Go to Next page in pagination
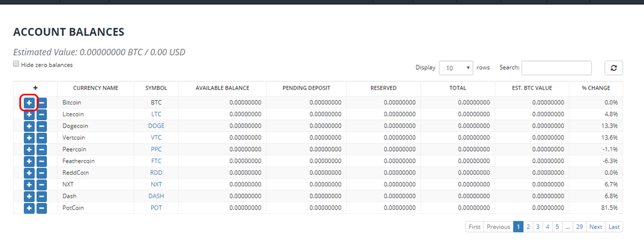The image size is (644, 247). click(596, 227)
